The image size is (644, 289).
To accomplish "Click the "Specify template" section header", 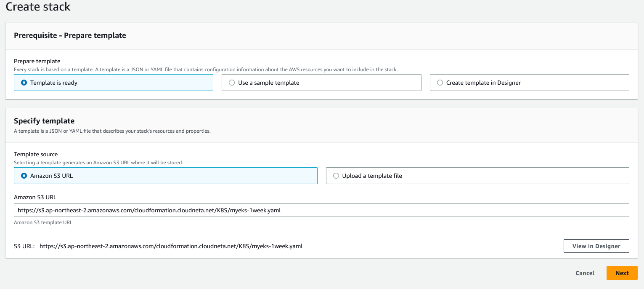I will tap(44, 121).
